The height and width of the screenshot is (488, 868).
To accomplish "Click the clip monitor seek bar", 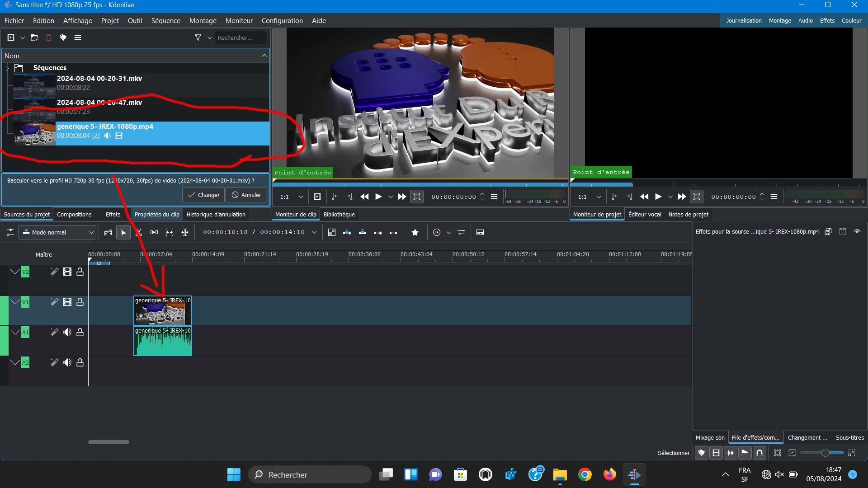I will tap(420, 184).
